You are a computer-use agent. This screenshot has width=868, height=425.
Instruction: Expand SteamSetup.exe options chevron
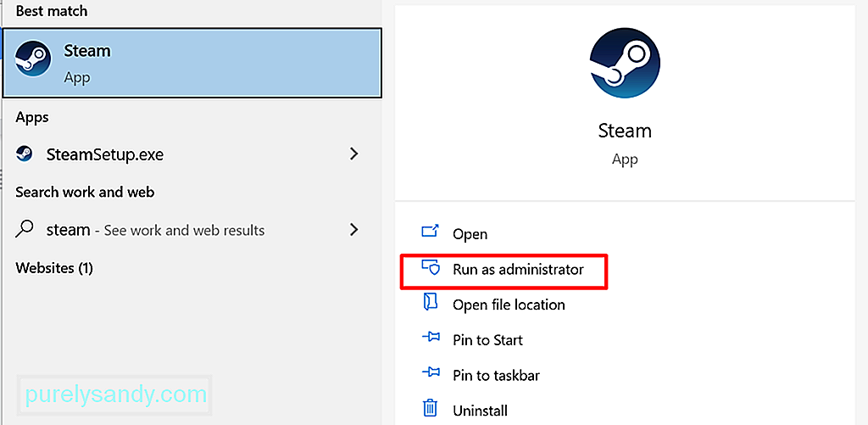coord(354,154)
